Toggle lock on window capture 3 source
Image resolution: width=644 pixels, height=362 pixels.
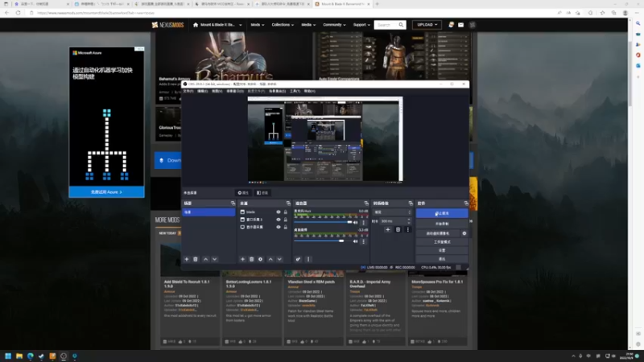[x=286, y=220]
